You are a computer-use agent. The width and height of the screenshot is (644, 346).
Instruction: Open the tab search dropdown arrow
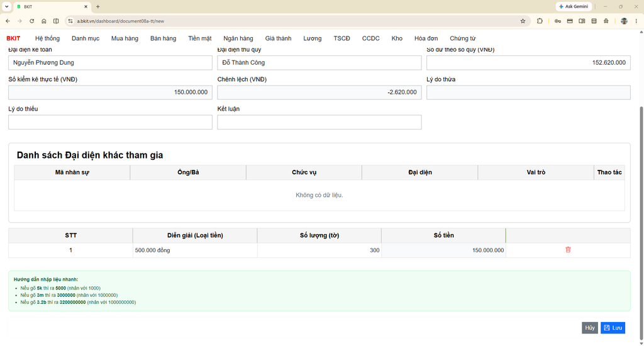pos(6,6)
